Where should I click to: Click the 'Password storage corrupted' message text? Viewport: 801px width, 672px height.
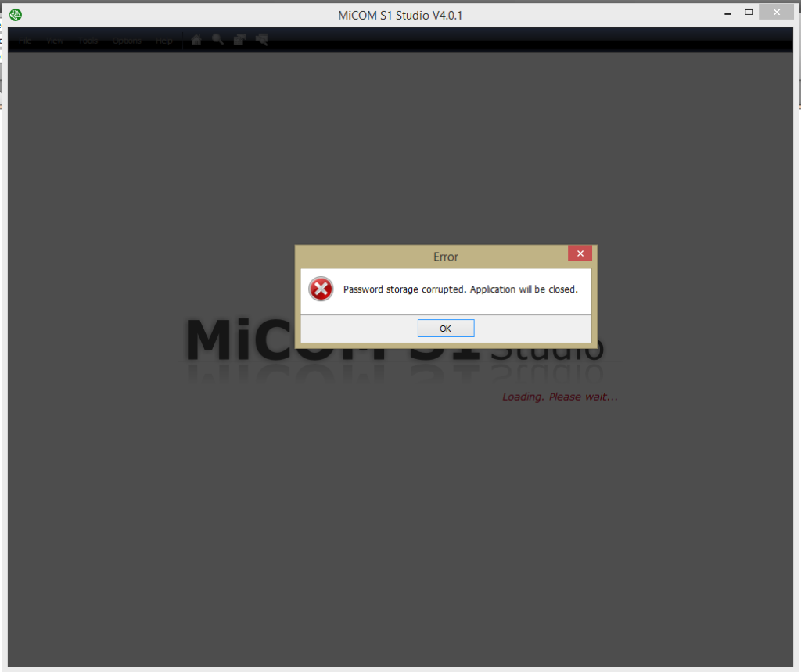tap(460, 289)
